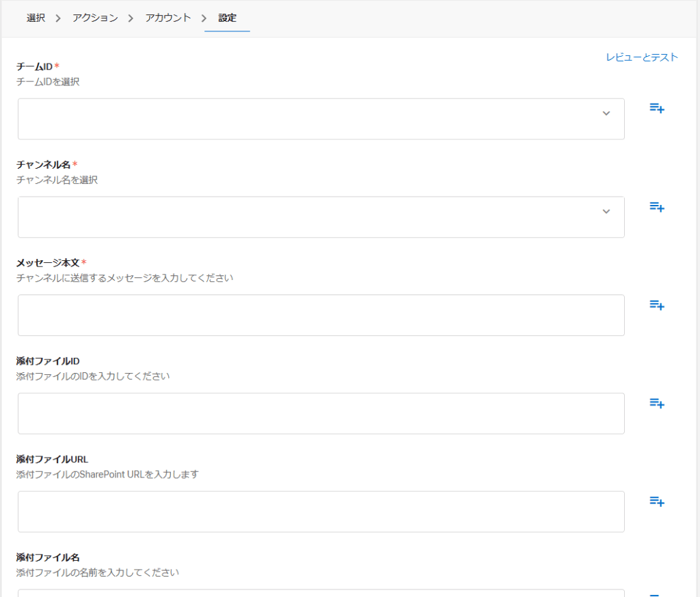Focus the 添付ファイルID input field
Viewport: 700px width, 597px height.
click(x=321, y=413)
